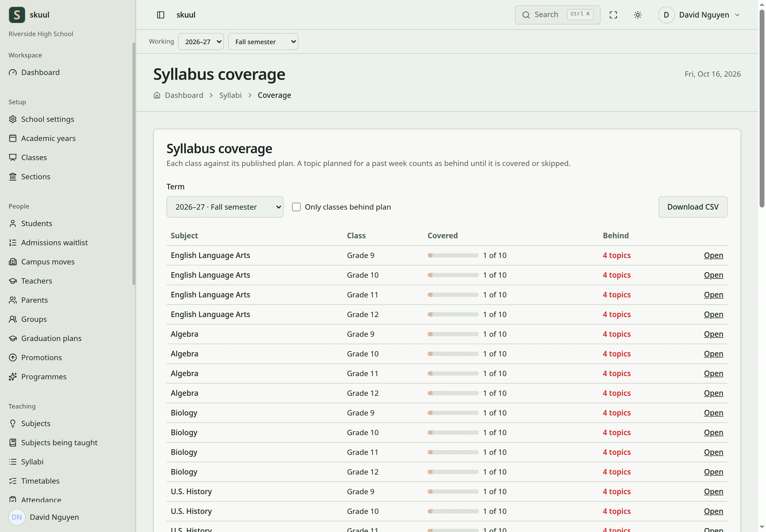Click the Campus moves icon

13,262
